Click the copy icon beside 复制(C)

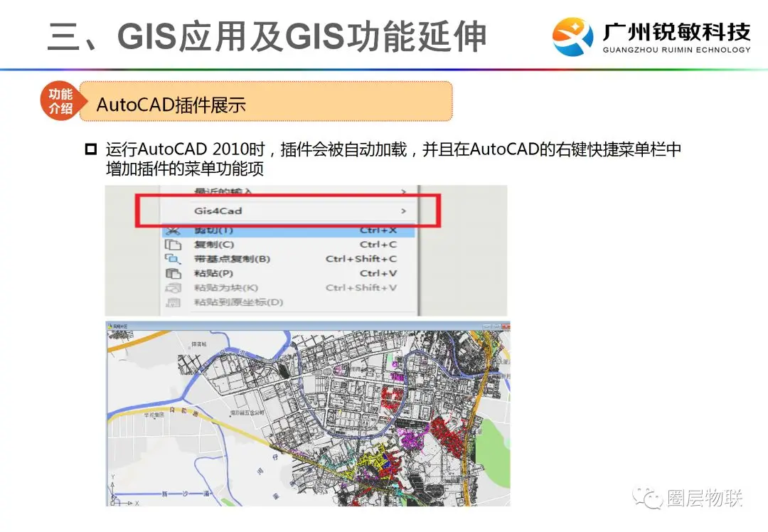pyautogui.click(x=173, y=245)
